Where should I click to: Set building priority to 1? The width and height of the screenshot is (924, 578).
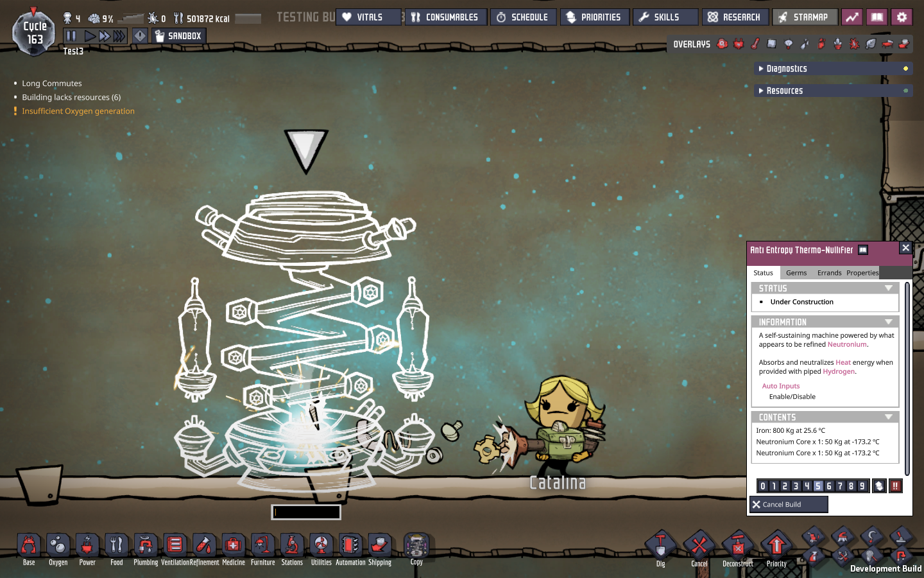tap(774, 486)
